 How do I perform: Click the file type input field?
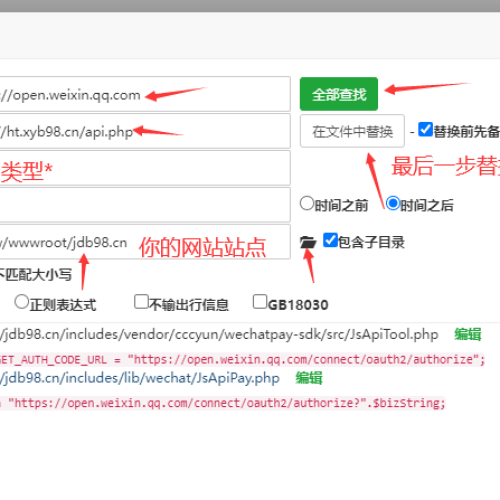click(x=145, y=168)
